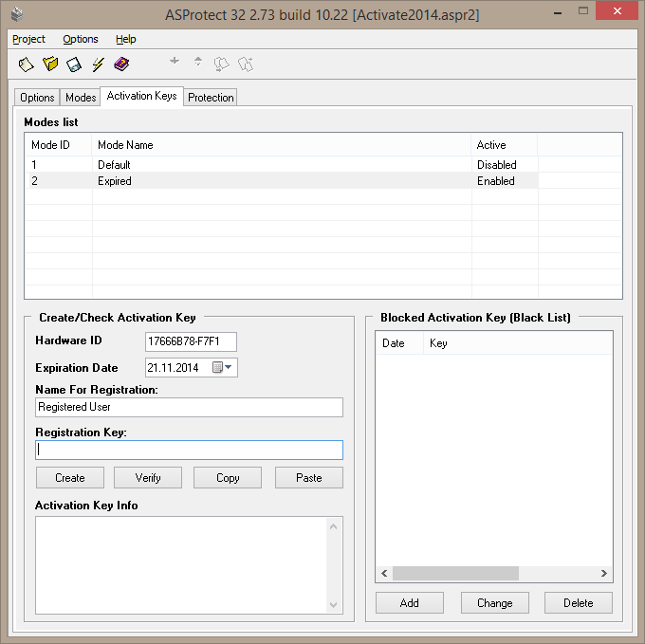
Task: Open a project with the folder icon
Action: coord(50,64)
